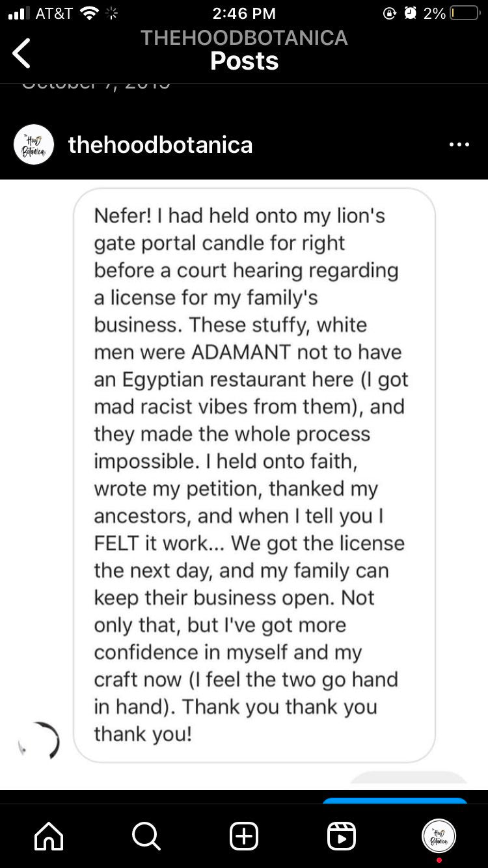This screenshot has height=868, width=488.
Task: Open the Search magnifier tab
Action: 146,836
